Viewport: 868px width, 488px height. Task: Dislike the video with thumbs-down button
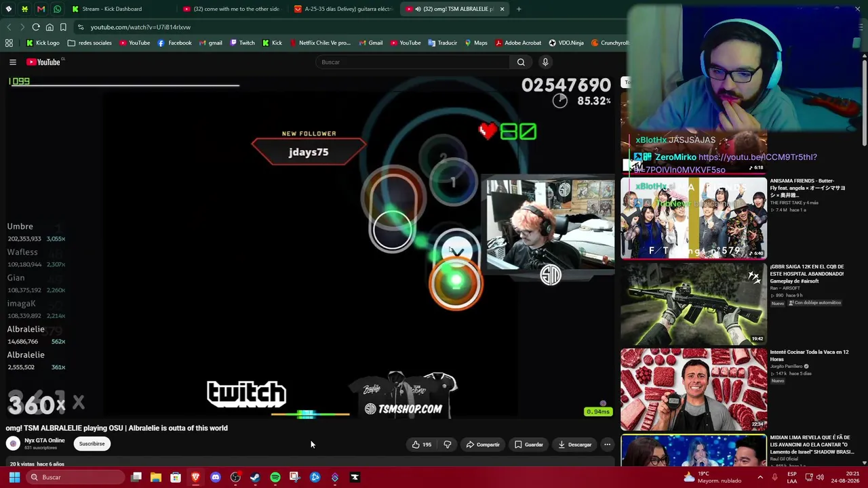tap(448, 445)
